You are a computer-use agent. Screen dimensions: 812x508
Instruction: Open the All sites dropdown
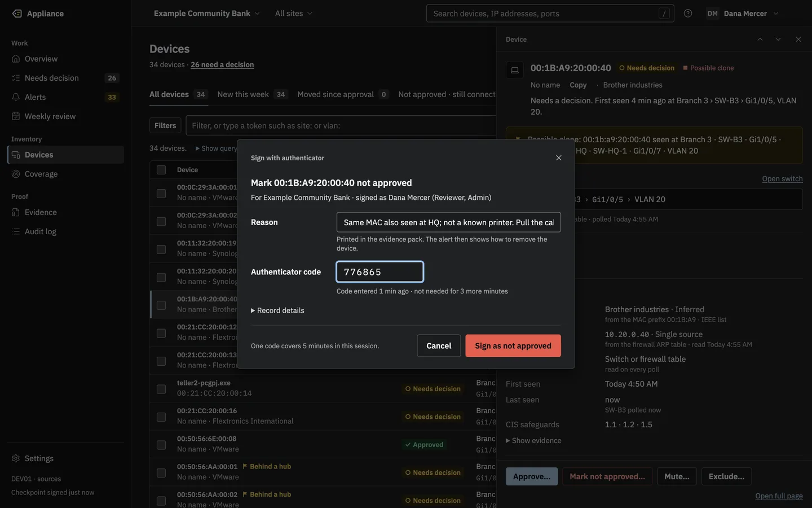point(294,14)
